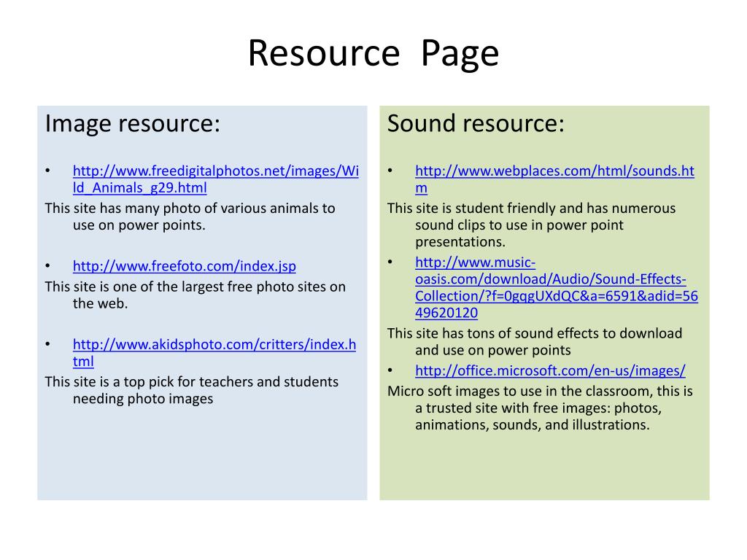Click text 'Micro soft images to use in the classroom'
This screenshot has width=747, height=560.
pyautogui.click(x=519, y=391)
